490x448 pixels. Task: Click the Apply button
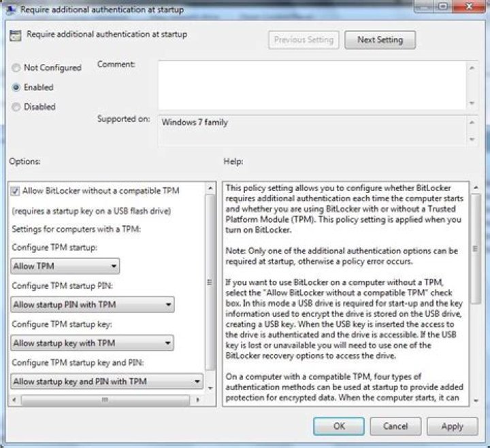tap(453, 426)
